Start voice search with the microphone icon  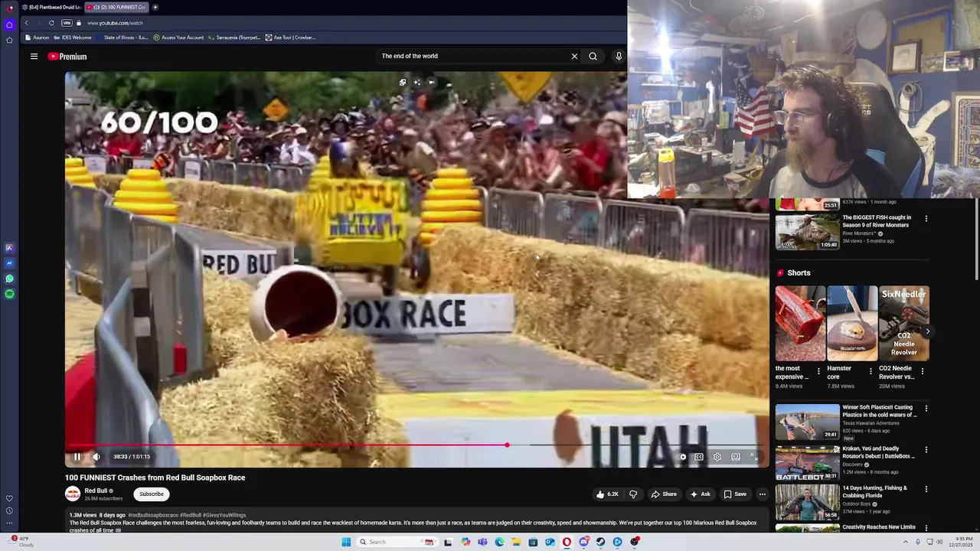pos(619,56)
